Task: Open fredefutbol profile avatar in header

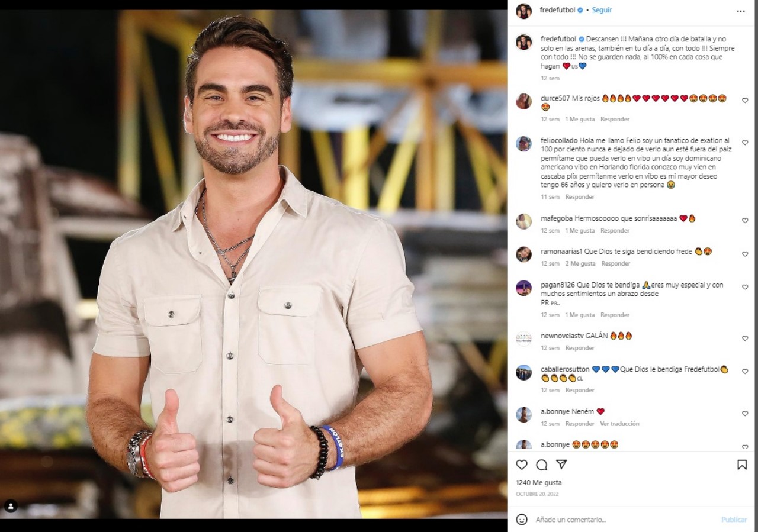Action: coord(523,11)
